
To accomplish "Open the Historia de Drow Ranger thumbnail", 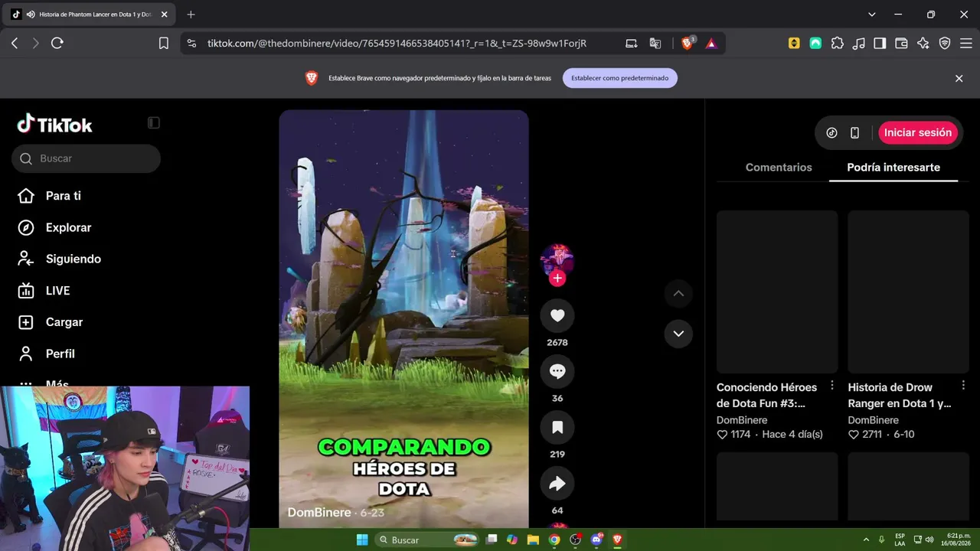I will 909,292.
